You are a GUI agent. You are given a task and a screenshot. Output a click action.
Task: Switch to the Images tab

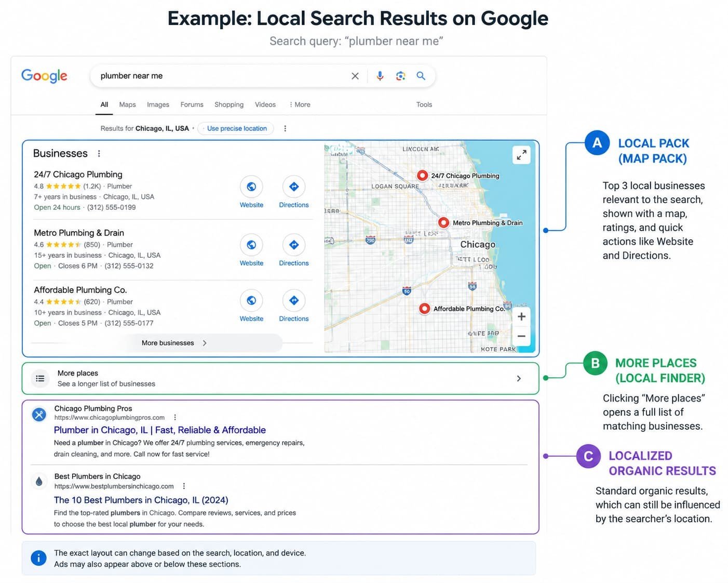click(x=158, y=104)
